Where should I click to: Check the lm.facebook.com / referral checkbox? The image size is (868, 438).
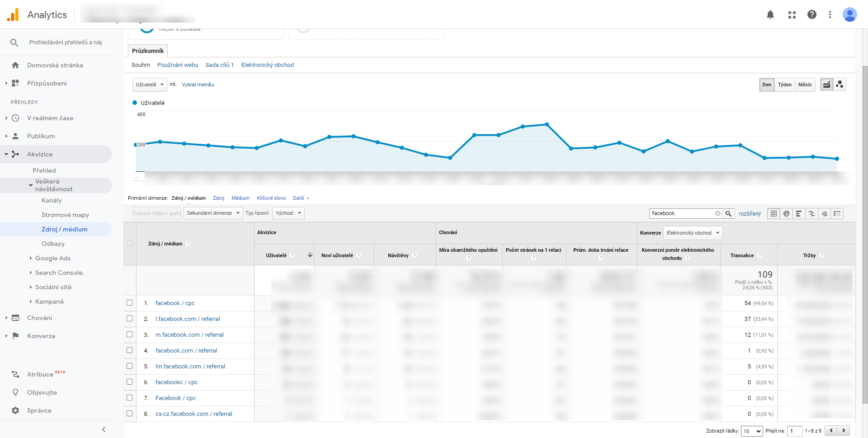(x=129, y=366)
